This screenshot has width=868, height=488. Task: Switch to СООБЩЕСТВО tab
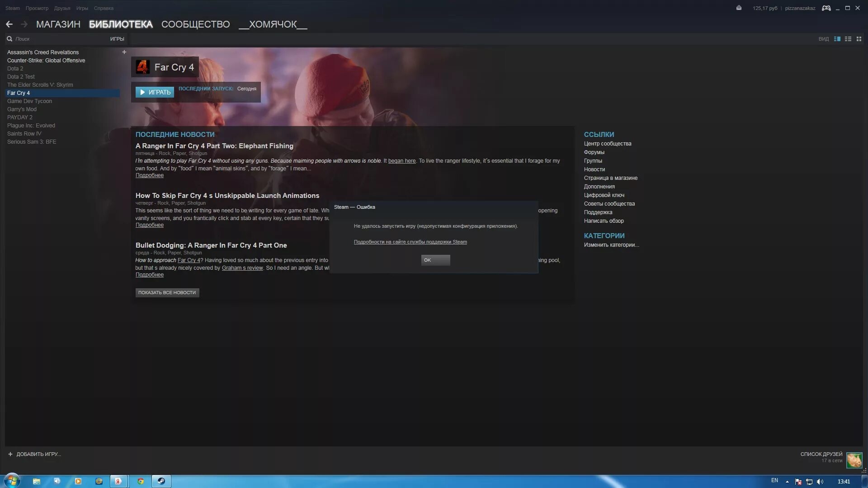click(x=195, y=24)
